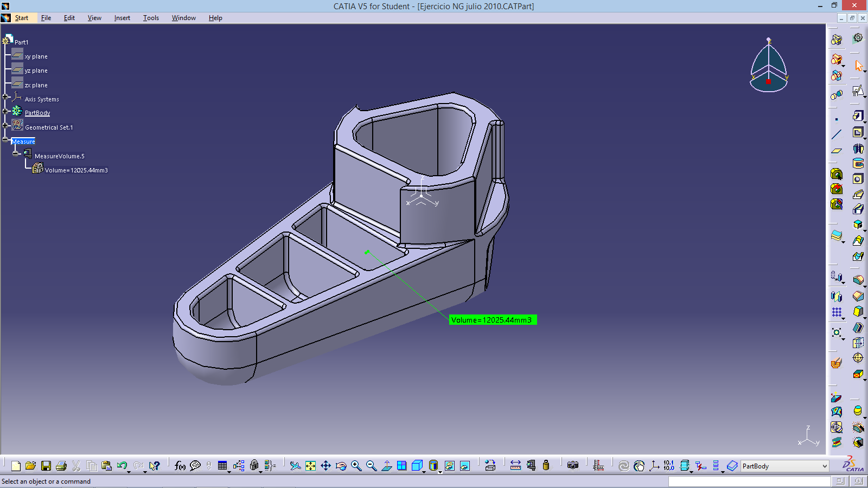Zoom In with the magnifier plus
868x488 pixels.
coord(356,466)
